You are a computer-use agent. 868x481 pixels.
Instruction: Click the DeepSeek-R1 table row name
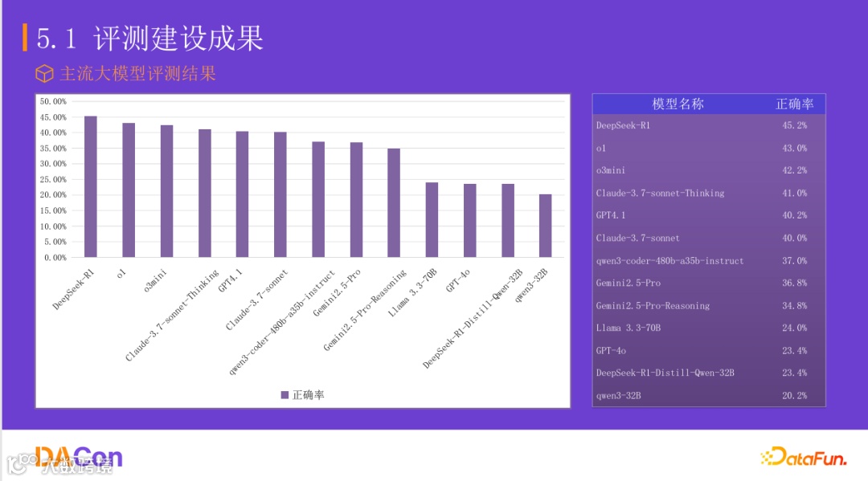point(624,125)
